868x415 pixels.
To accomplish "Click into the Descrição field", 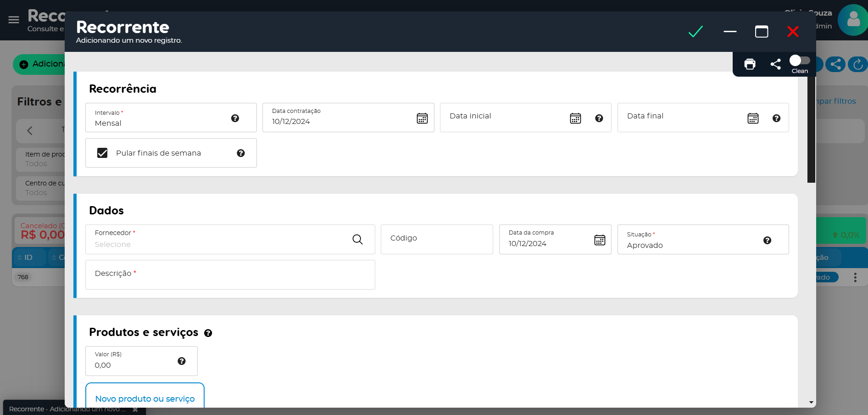I will 230,275.
